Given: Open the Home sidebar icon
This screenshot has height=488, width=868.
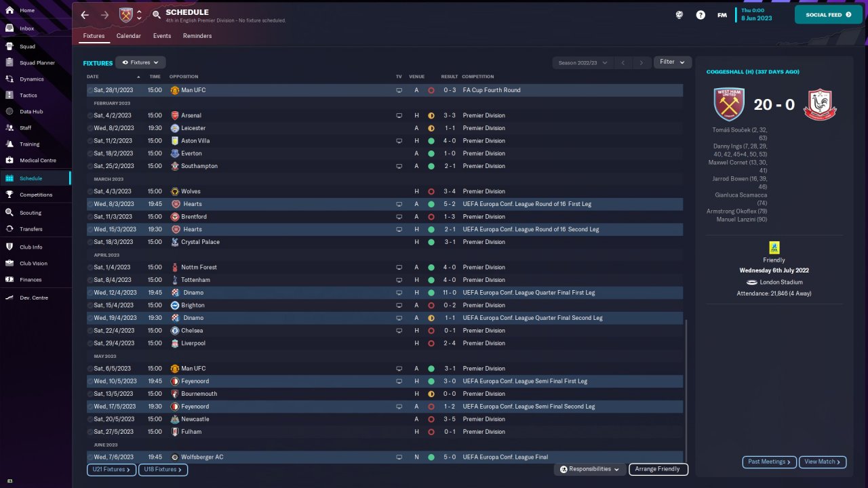Looking at the screenshot, I should pyautogui.click(x=9, y=11).
